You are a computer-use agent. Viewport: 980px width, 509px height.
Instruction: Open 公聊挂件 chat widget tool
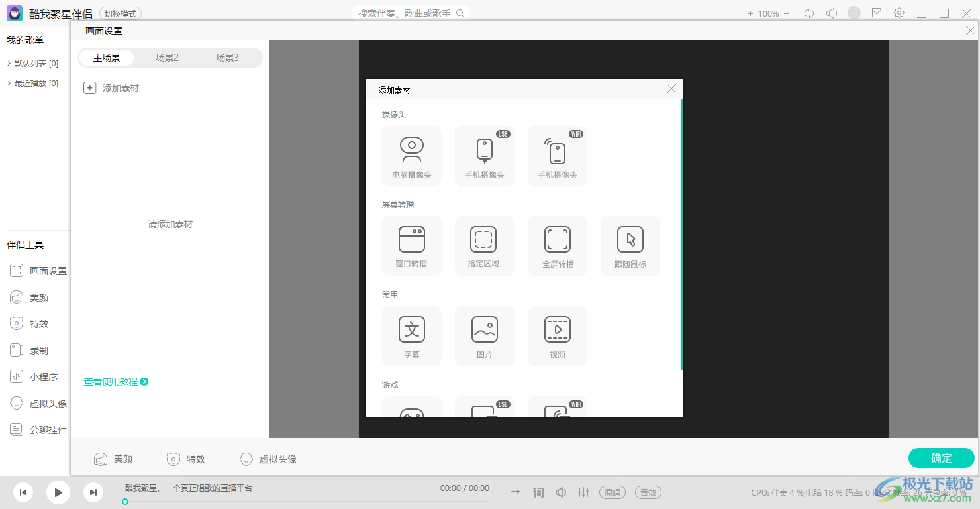click(x=38, y=430)
